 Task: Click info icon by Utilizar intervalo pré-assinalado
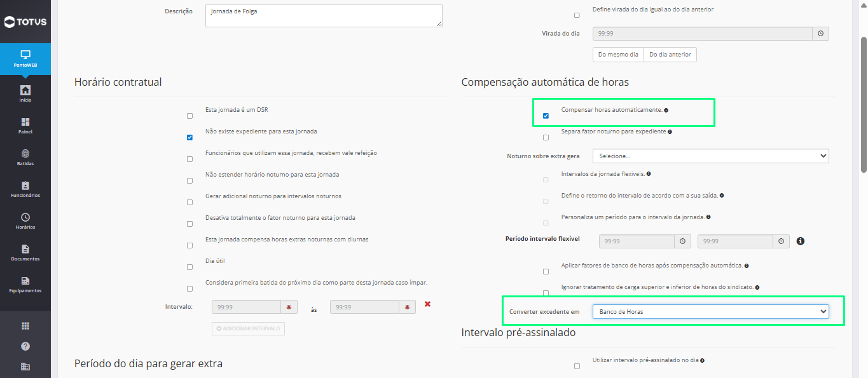pyautogui.click(x=702, y=360)
